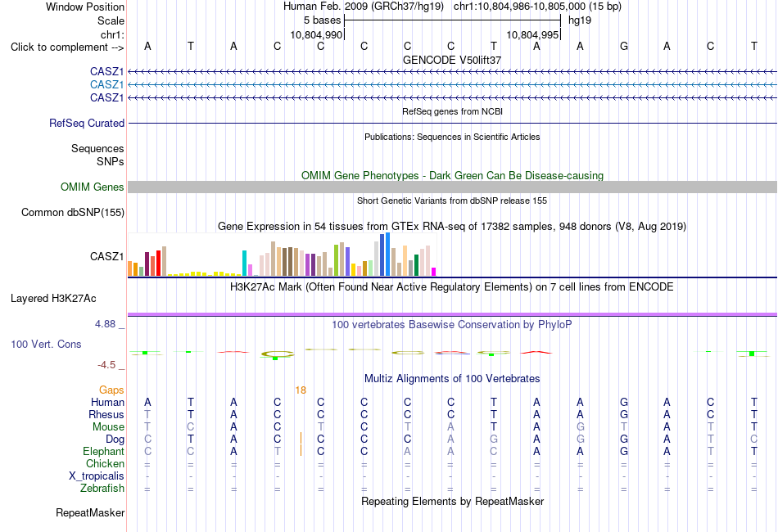Click 'Publications: Sequences in Scientific Articles' title
Viewport: 778px width, 532px height.
(452, 137)
